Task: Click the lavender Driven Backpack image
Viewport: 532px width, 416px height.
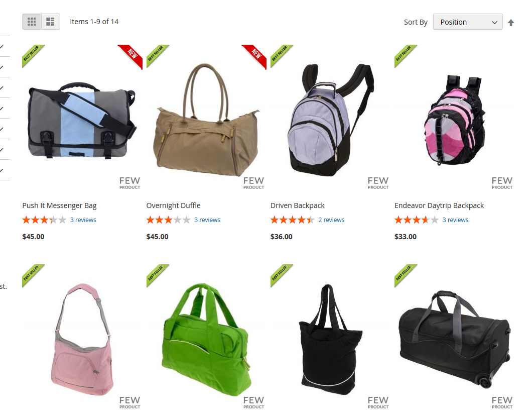Action: pos(330,120)
